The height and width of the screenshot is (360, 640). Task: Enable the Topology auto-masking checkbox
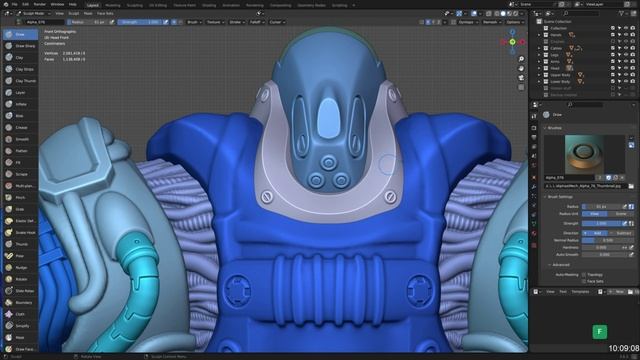(x=584, y=275)
